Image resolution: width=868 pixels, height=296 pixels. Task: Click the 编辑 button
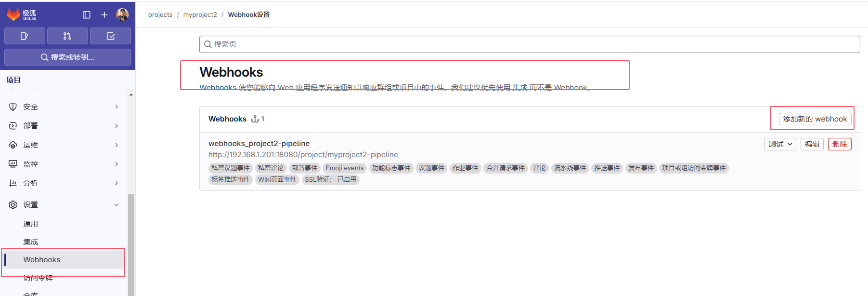[812, 144]
